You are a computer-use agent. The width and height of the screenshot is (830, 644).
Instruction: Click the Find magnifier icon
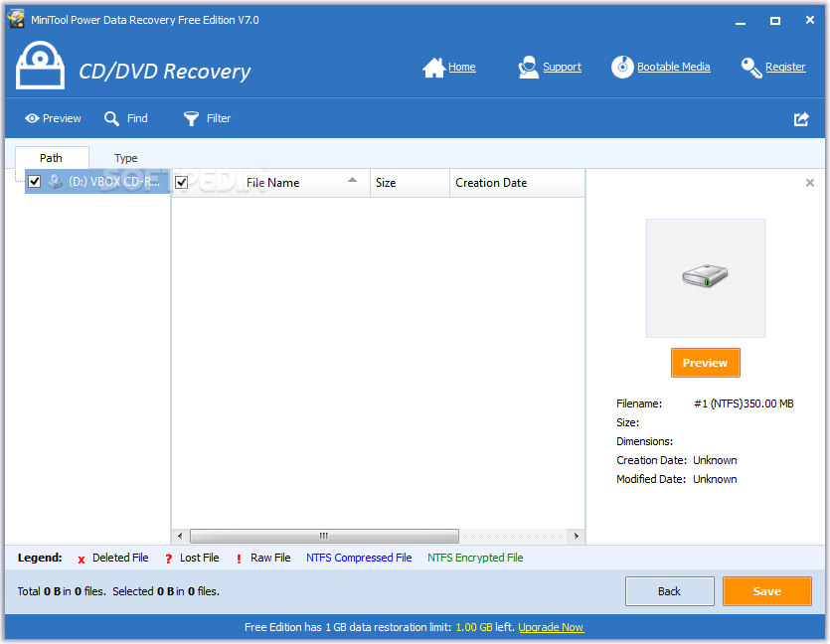(111, 118)
